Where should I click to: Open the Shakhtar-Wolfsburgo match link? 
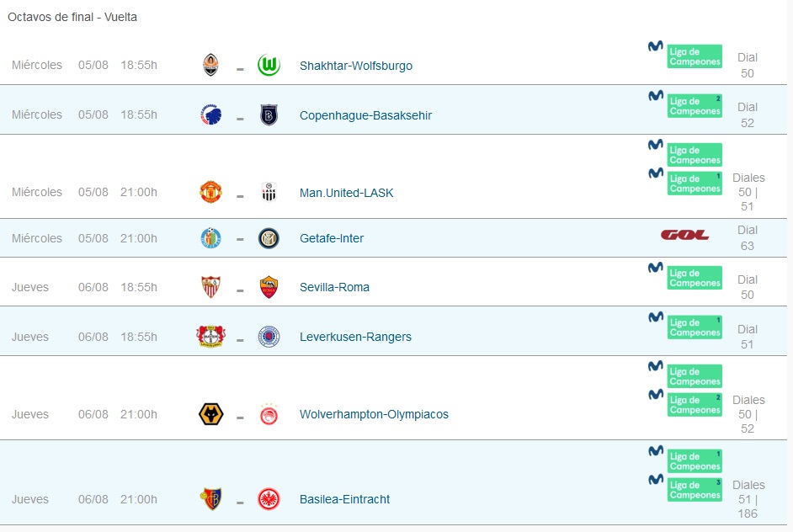pyautogui.click(x=356, y=66)
